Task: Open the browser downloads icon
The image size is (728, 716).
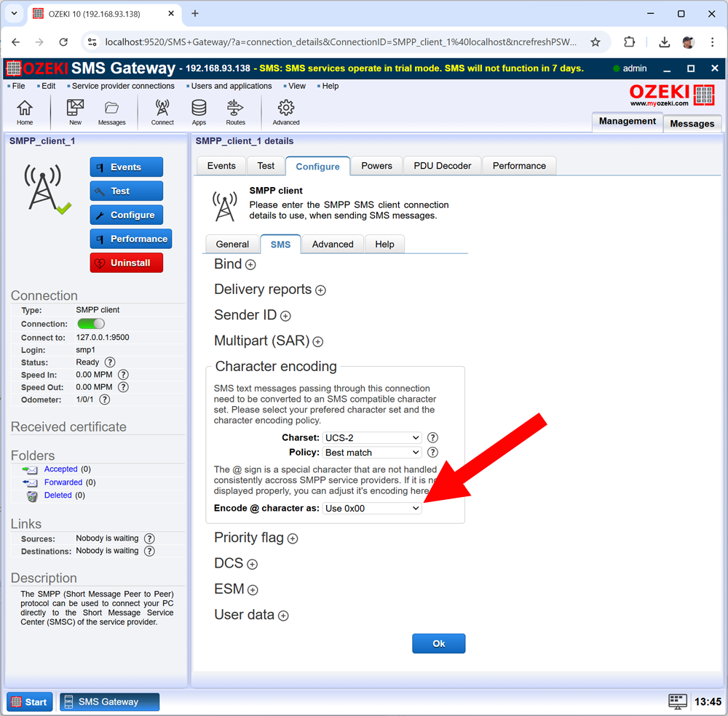Action: click(665, 42)
